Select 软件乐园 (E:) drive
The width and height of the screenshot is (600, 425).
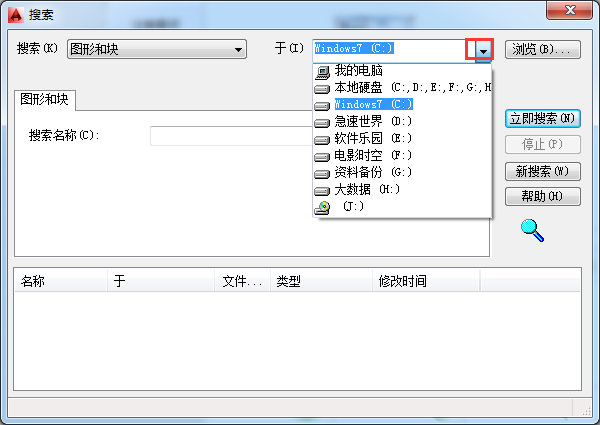coord(402,138)
